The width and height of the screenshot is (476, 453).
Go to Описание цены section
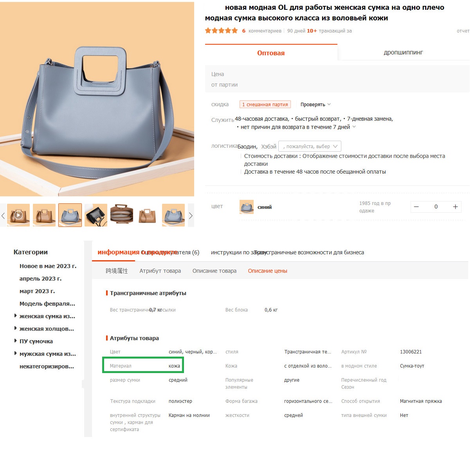267,271
